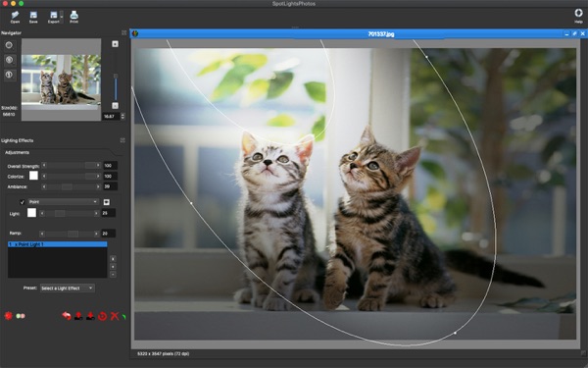Viewport: 588px width, 368px height.
Task: Toggle the zoom-fit button in Navigator
Action: 9,45
